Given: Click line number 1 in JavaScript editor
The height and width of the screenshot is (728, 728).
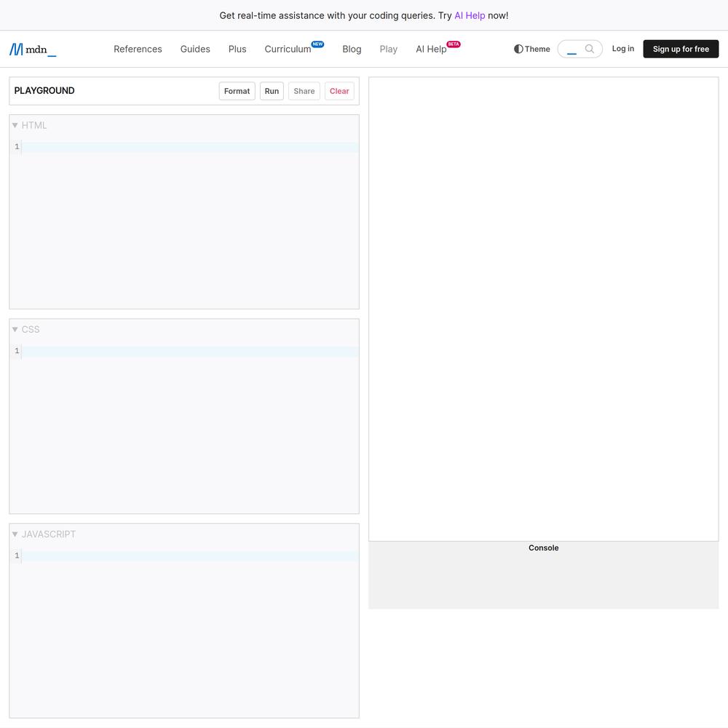Looking at the screenshot, I should point(17,555).
